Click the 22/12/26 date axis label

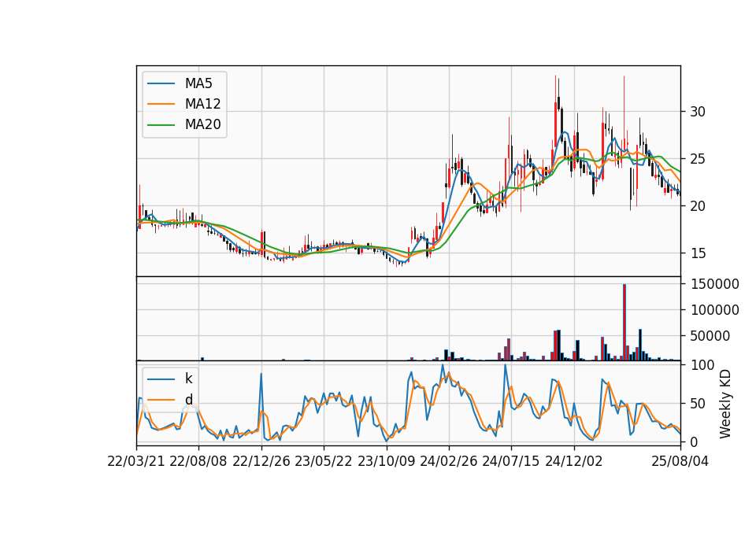261,461
